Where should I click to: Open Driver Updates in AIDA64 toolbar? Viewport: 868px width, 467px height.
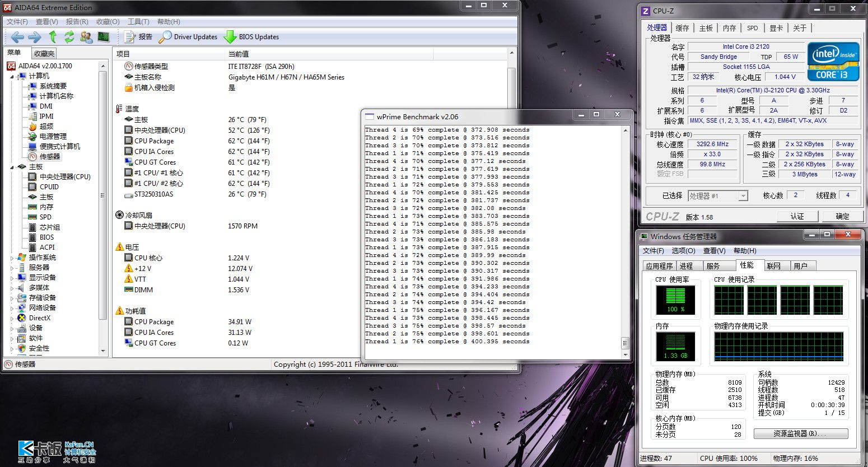click(x=188, y=37)
